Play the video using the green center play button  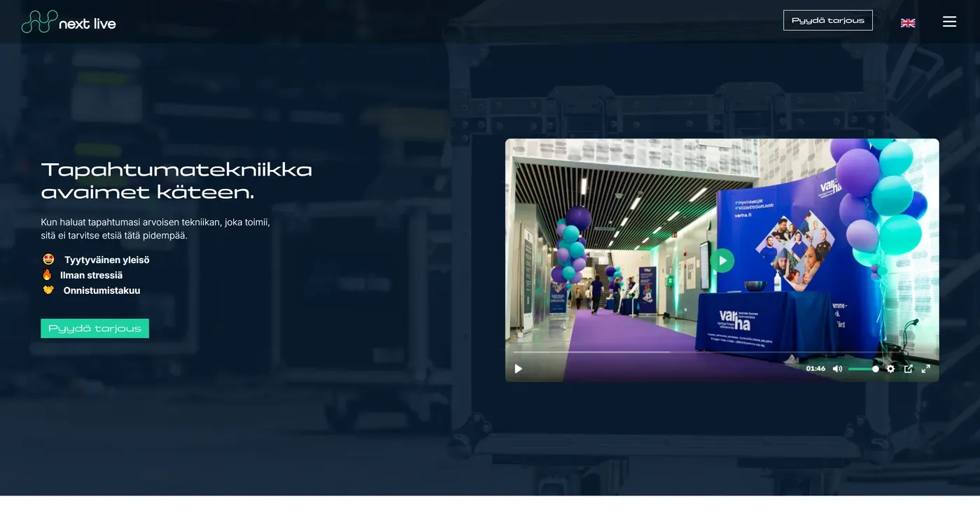click(722, 260)
